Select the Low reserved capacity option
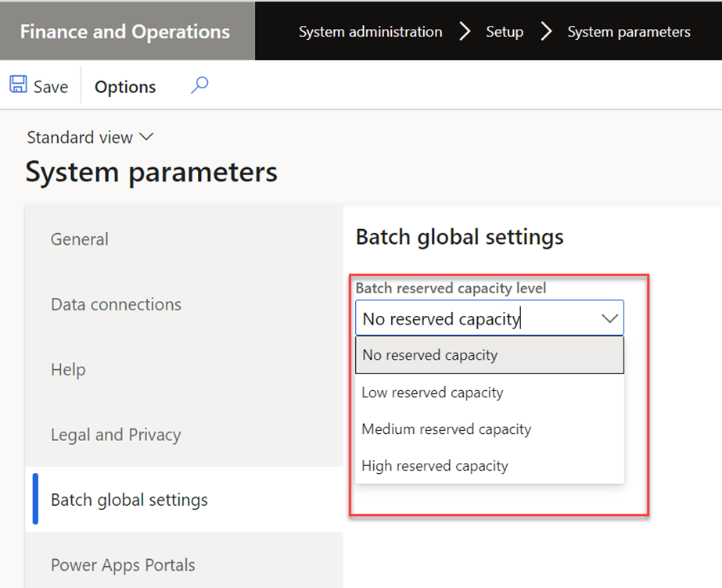 432,393
